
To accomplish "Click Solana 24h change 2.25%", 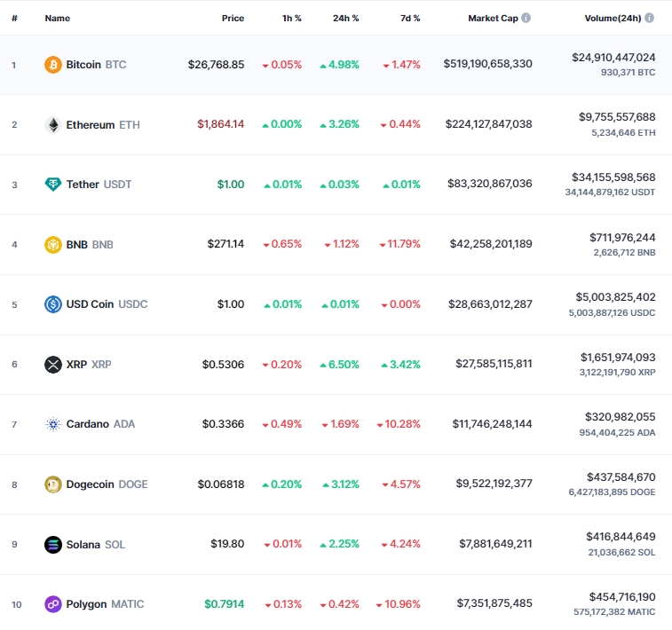I will [x=339, y=544].
